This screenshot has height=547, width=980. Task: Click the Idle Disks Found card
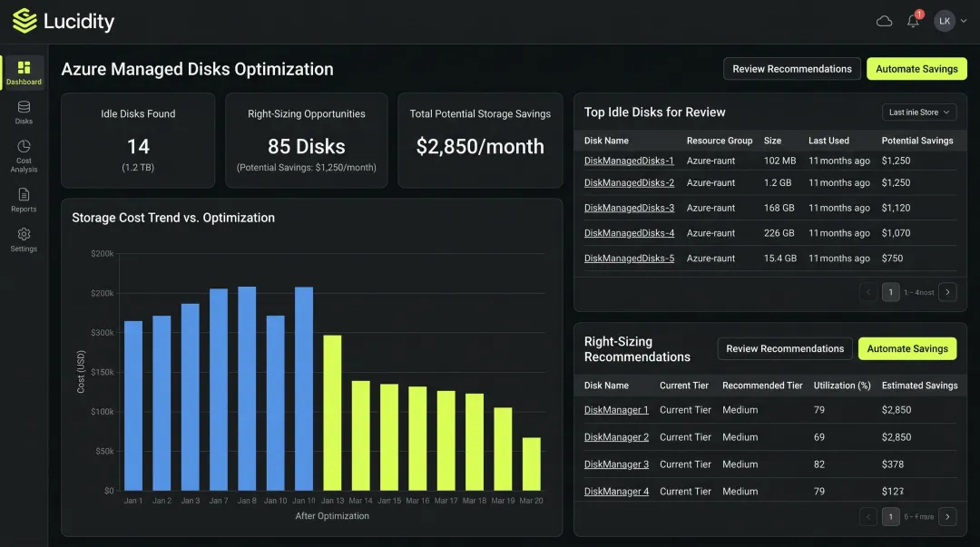click(138, 141)
